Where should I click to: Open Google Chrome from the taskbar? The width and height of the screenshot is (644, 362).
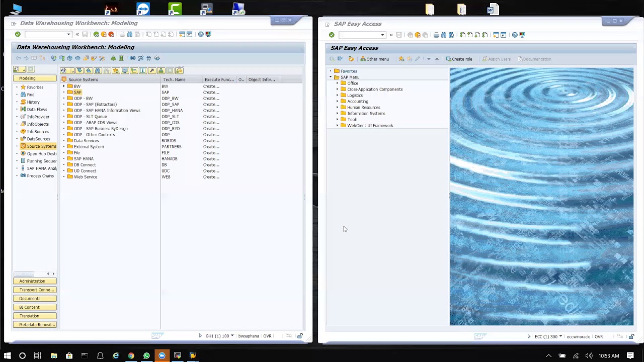click(131, 355)
